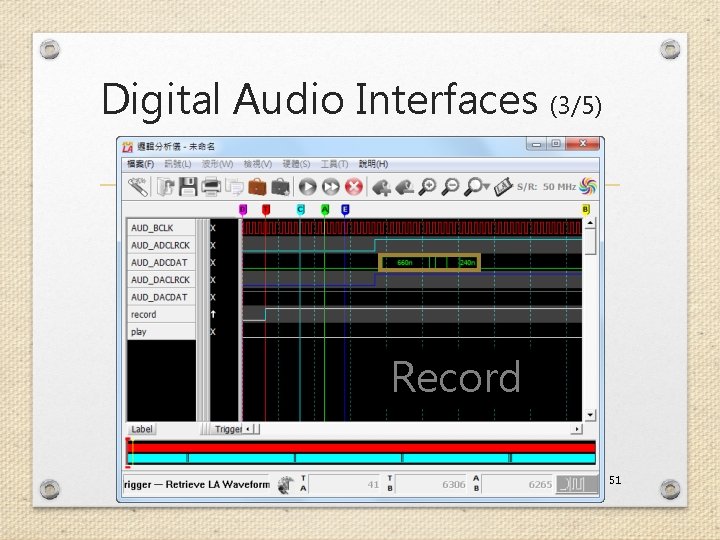Click the dark briefcase with star icon
720x540 pixels.
[281, 187]
